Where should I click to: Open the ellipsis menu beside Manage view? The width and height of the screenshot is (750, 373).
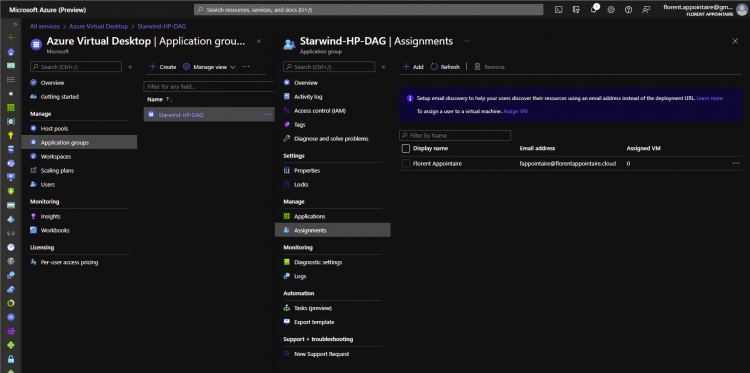[x=246, y=67]
